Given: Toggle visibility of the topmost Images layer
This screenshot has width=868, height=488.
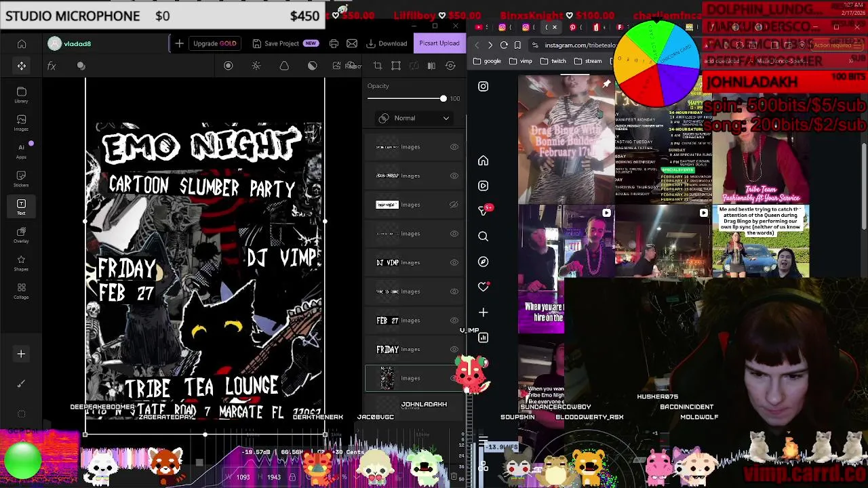Looking at the screenshot, I should (454, 147).
